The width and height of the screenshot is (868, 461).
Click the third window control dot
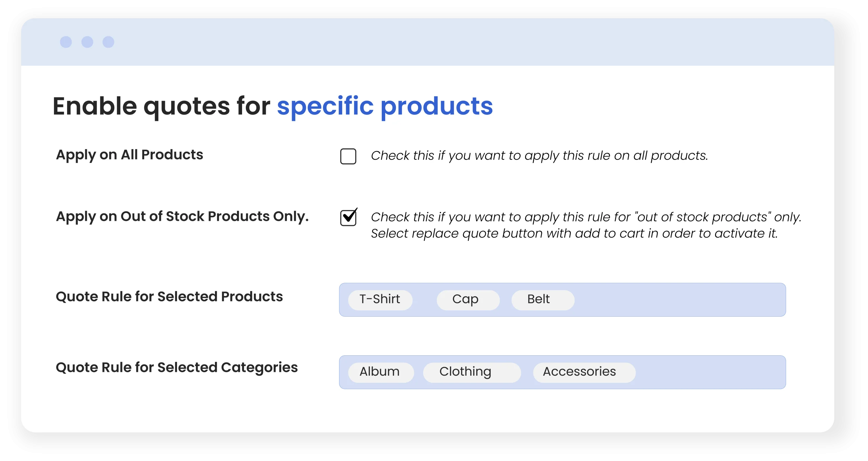tap(108, 42)
